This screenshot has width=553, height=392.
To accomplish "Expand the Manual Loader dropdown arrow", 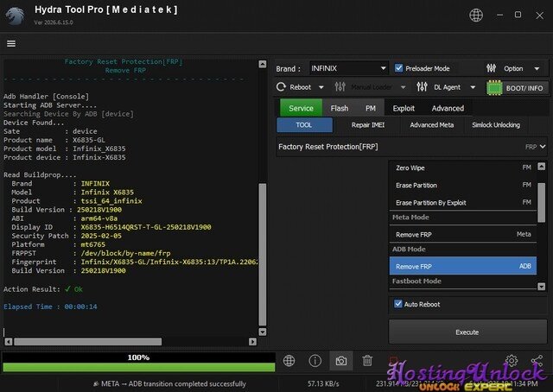I will [x=403, y=87].
